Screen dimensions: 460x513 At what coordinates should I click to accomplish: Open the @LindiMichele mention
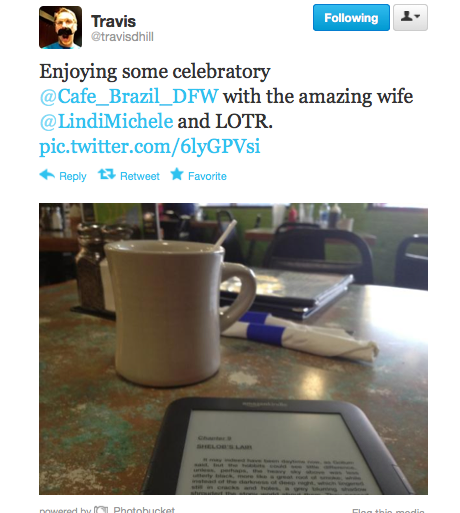pyautogui.click(x=106, y=121)
